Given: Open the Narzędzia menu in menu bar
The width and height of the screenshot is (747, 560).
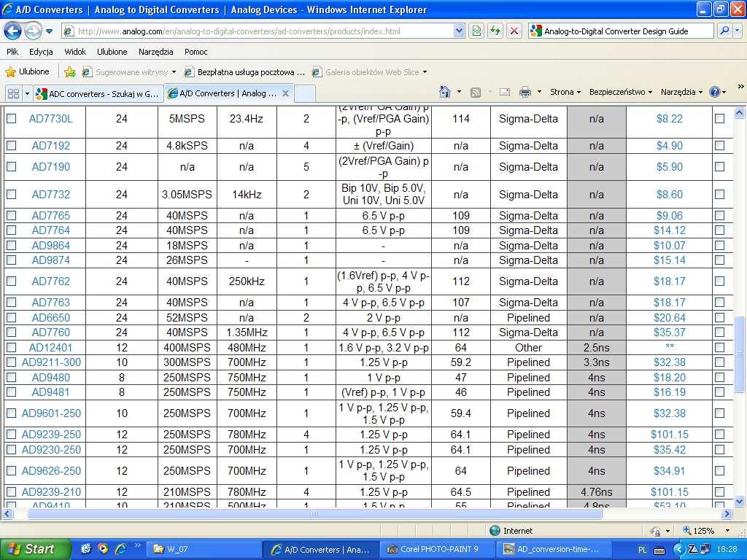Looking at the screenshot, I should point(156,52).
